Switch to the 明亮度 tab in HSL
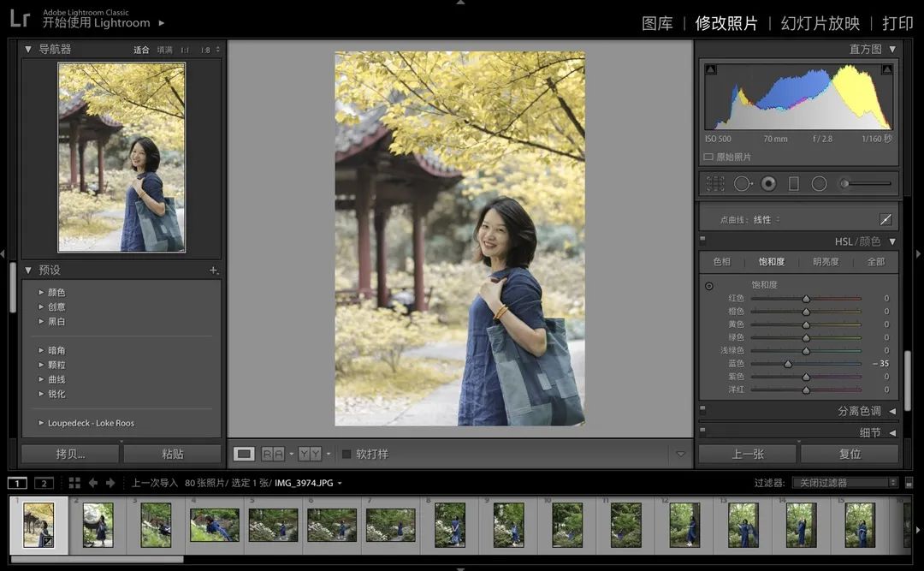The height and width of the screenshot is (571, 924). click(826, 262)
